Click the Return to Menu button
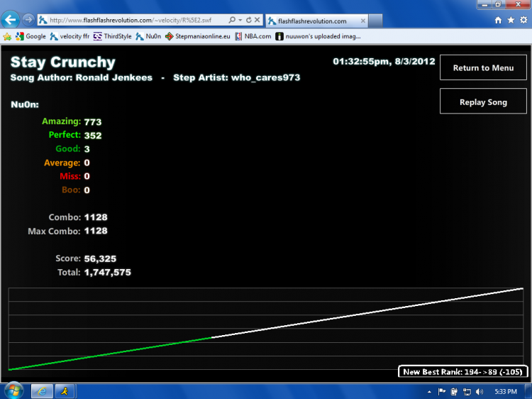 click(483, 67)
